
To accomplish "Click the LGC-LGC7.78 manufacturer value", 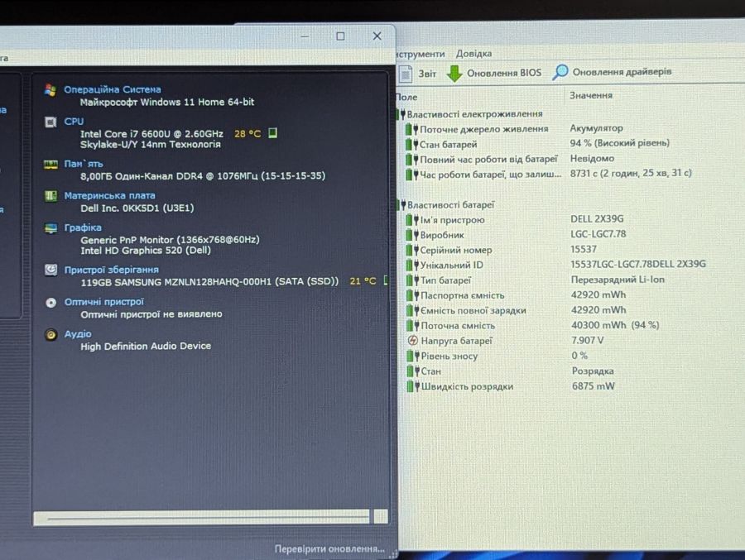I will coord(598,234).
